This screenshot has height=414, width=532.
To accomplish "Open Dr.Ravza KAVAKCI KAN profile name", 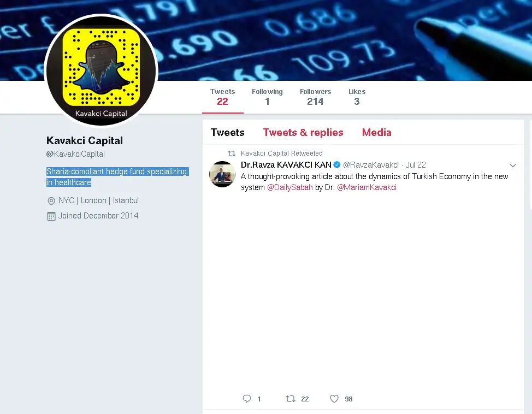I will (x=286, y=164).
